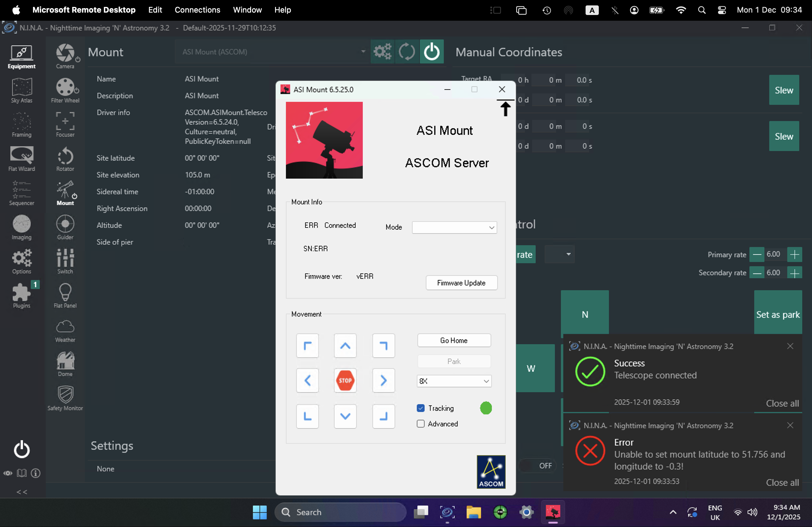Click the Go Home button
The width and height of the screenshot is (812, 527).
[454, 340]
